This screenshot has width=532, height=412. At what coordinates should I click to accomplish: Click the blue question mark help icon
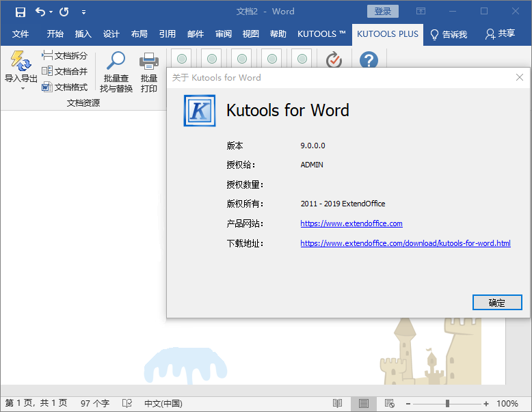369,59
